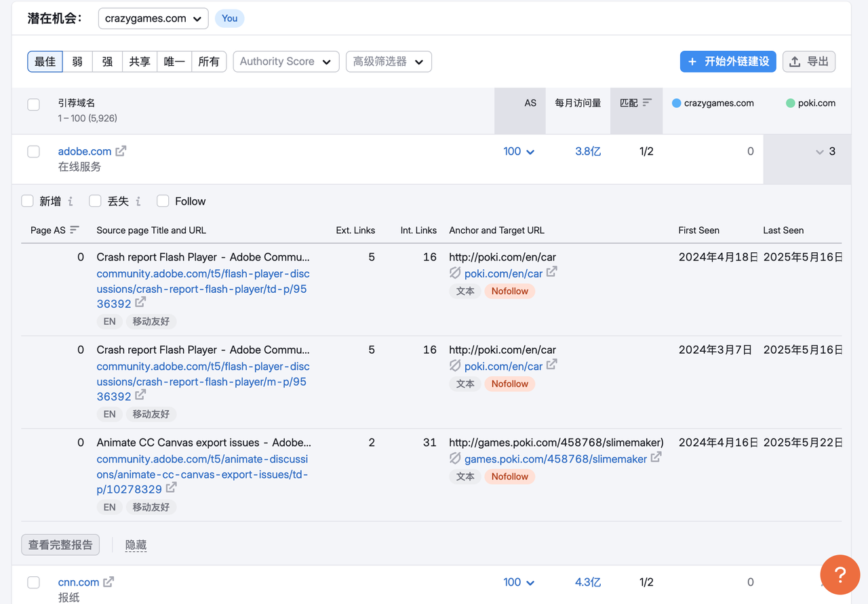Toggle the Follow checkbox
The height and width of the screenshot is (604, 868).
coord(163,201)
